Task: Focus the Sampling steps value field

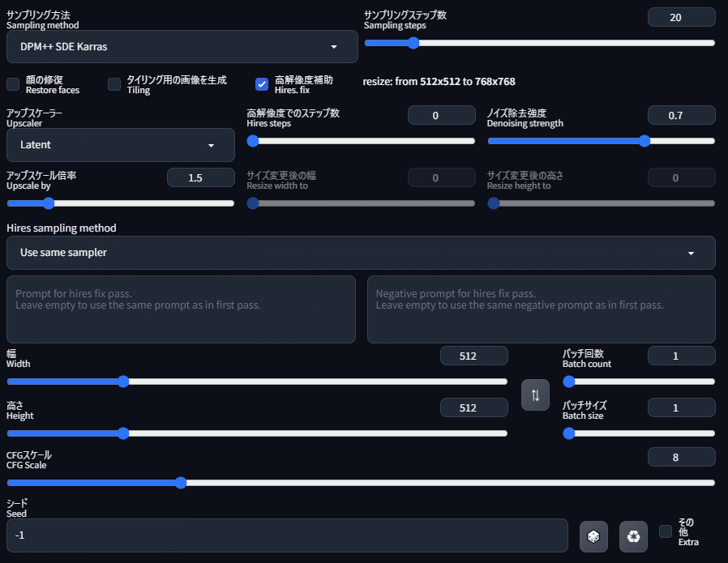Action: click(682, 17)
